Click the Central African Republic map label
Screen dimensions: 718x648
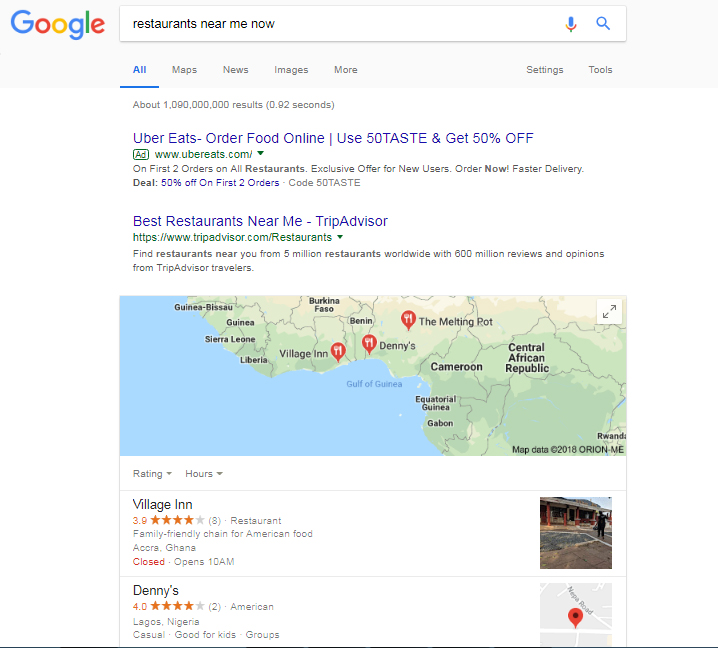(x=527, y=358)
